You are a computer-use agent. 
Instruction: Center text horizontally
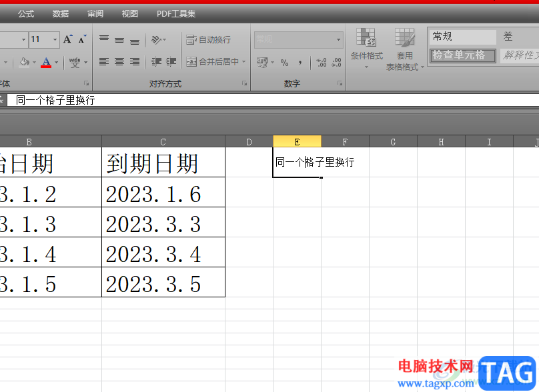pyautogui.click(x=119, y=62)
